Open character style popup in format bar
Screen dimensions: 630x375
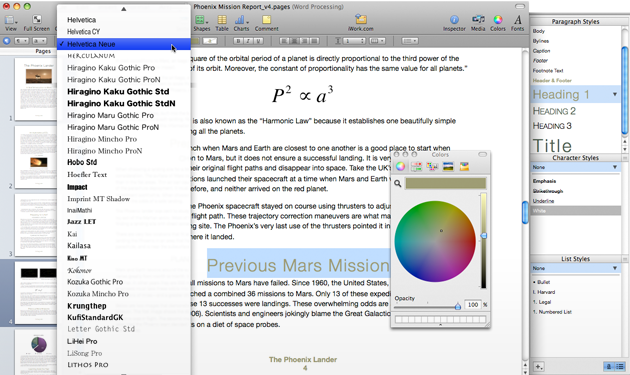coord(40,41)
